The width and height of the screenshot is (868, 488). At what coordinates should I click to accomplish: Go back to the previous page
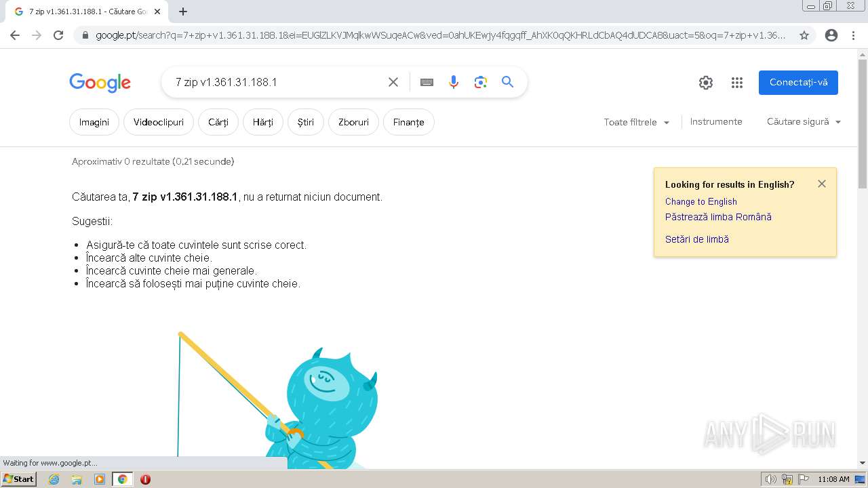(x=15, y=35)
